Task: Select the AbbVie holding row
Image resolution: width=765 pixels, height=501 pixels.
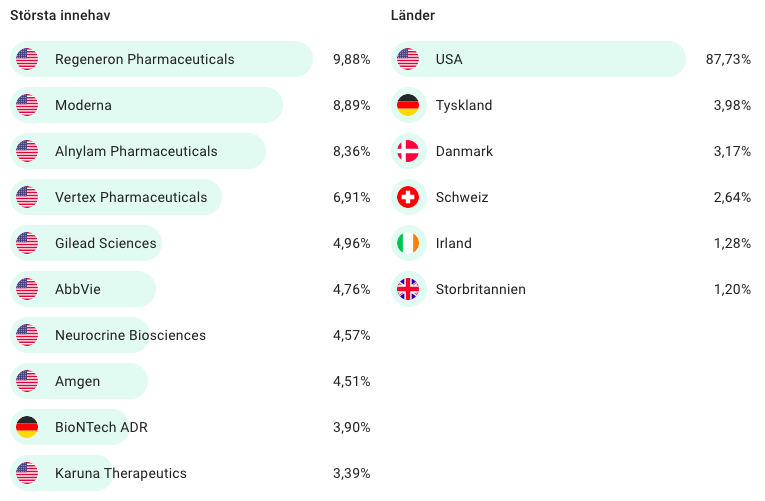Action: pos(78,289)
